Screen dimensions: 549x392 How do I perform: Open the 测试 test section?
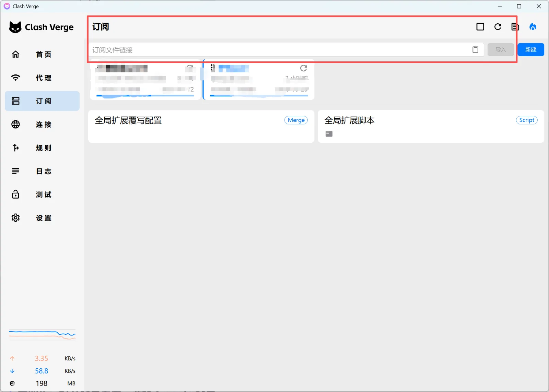(x=42, y=194)
